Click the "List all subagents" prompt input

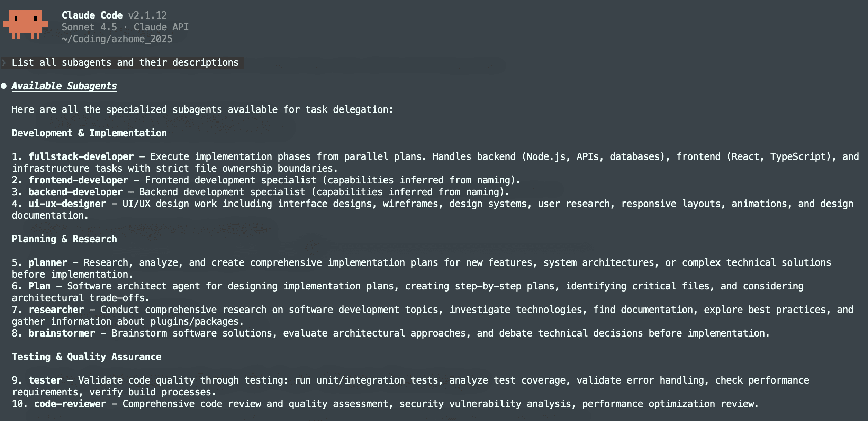point(125,63)
